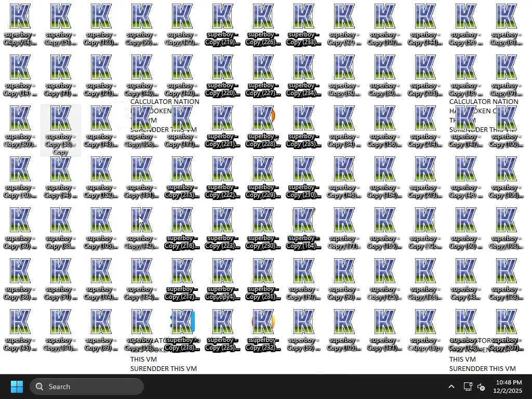The image size is (532, 399).
Task: Expand the hidden tray icons chevron
Action: tap(451, 387)
